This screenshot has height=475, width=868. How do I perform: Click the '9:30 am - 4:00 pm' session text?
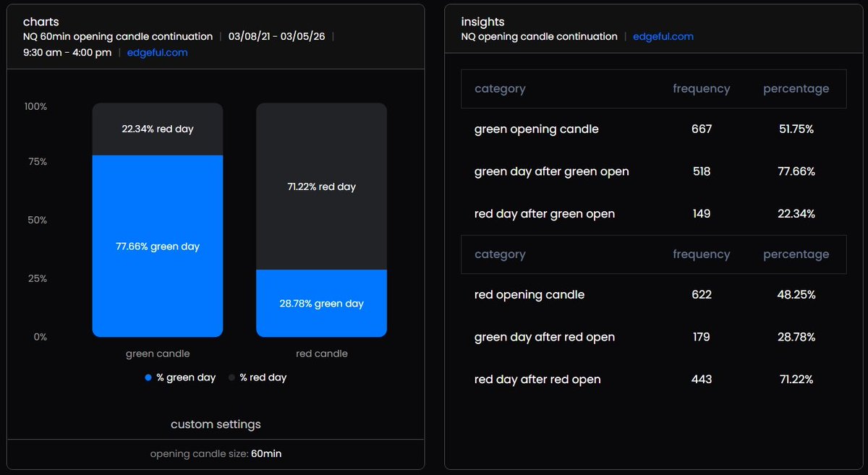(67, 53)
